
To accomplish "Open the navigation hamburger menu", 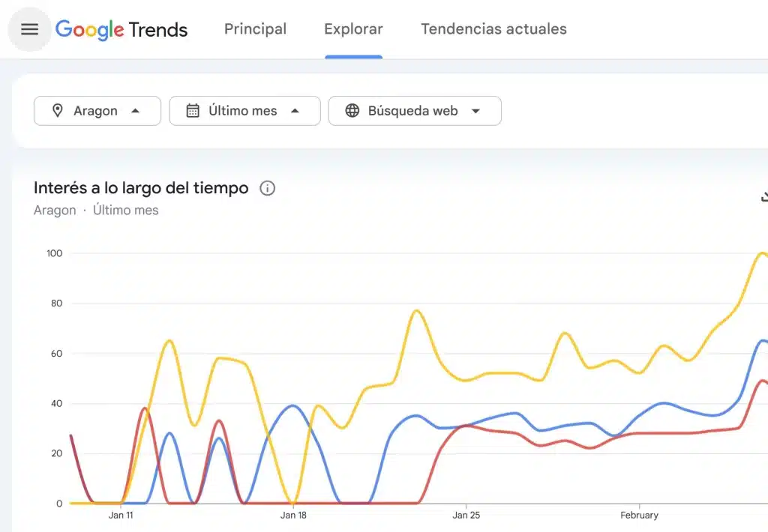I will coord(28,29).
